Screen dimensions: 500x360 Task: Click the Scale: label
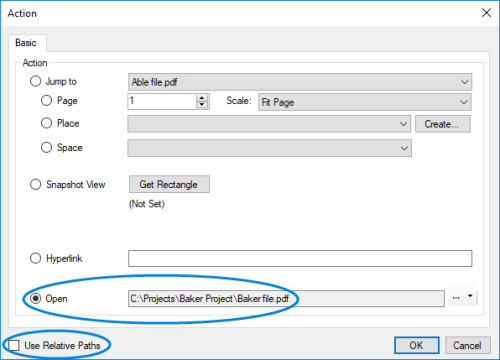pyautogui.click(x=239, y=100)
